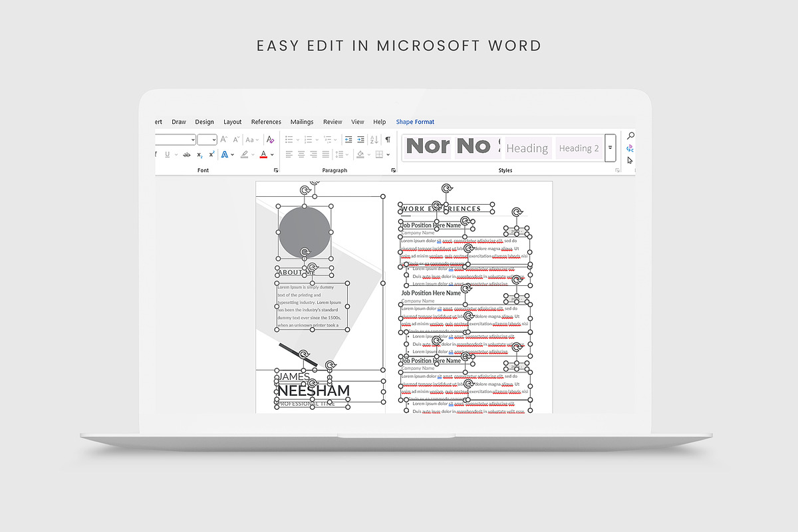Image resolution: width=798 pixels, height=532 pixels.
Task: Open the font name combo box
Action: click(x=176, y=139)
